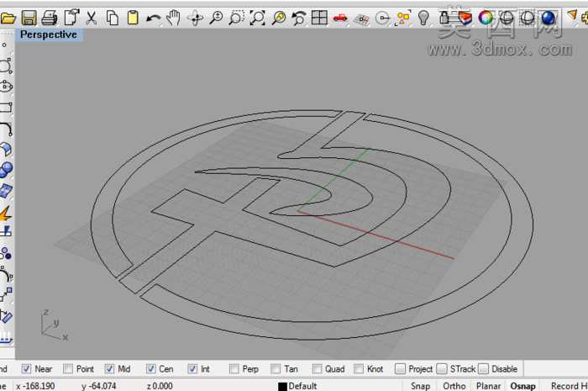Click the y -64.074 coordinate readout
588x391 pixels.
pos(98,386)
